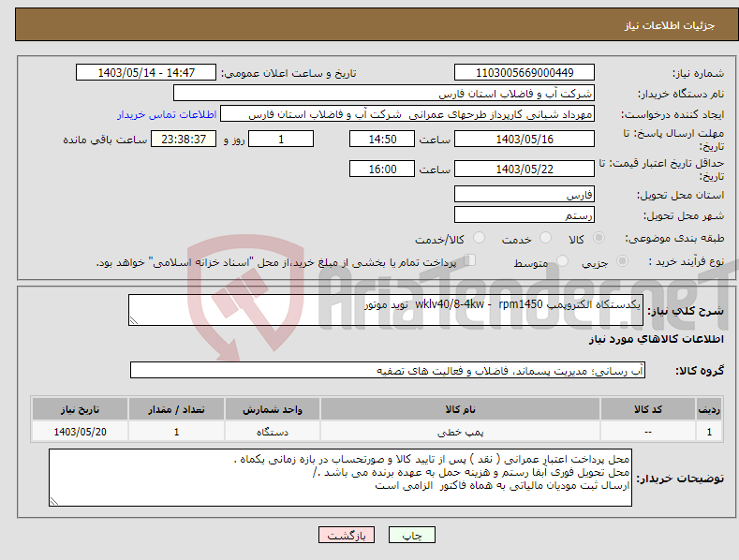Click the دستگاه unit cell
The image size is (739, 560).
click(x=273, y=432)
